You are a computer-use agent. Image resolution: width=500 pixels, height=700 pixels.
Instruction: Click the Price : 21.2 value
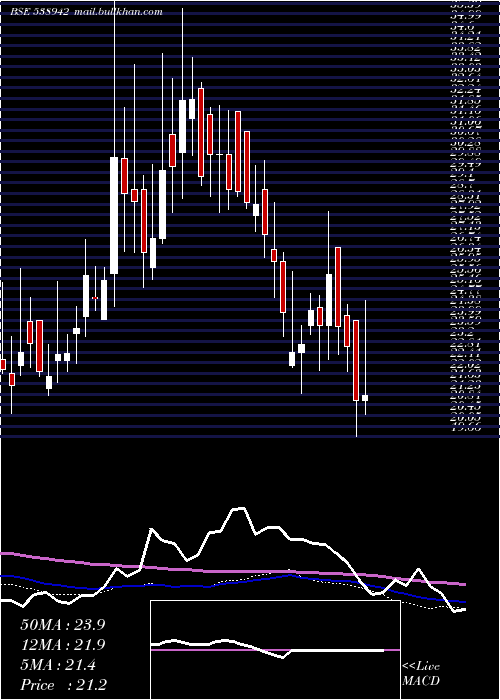pyautogui.click(x=63, y=684)
